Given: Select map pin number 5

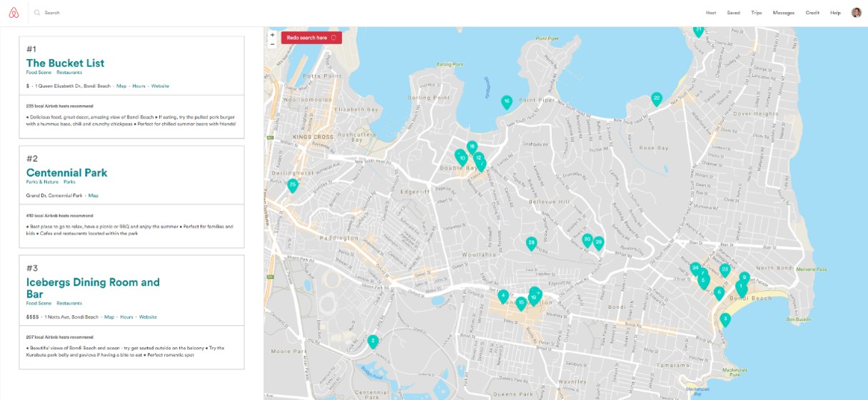Looking at the screenshot, I should [x=703, y=281].
